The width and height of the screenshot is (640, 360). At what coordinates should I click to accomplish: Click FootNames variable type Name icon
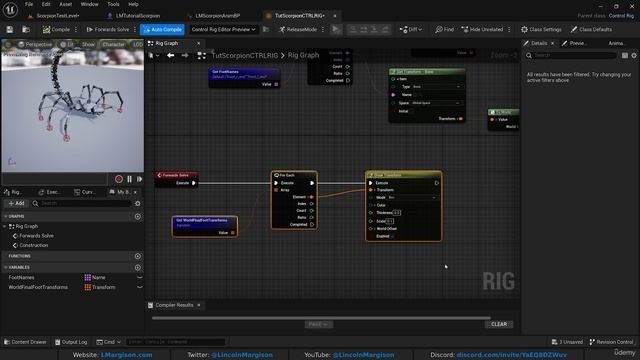pyautogui.click(x=88, y=277)
